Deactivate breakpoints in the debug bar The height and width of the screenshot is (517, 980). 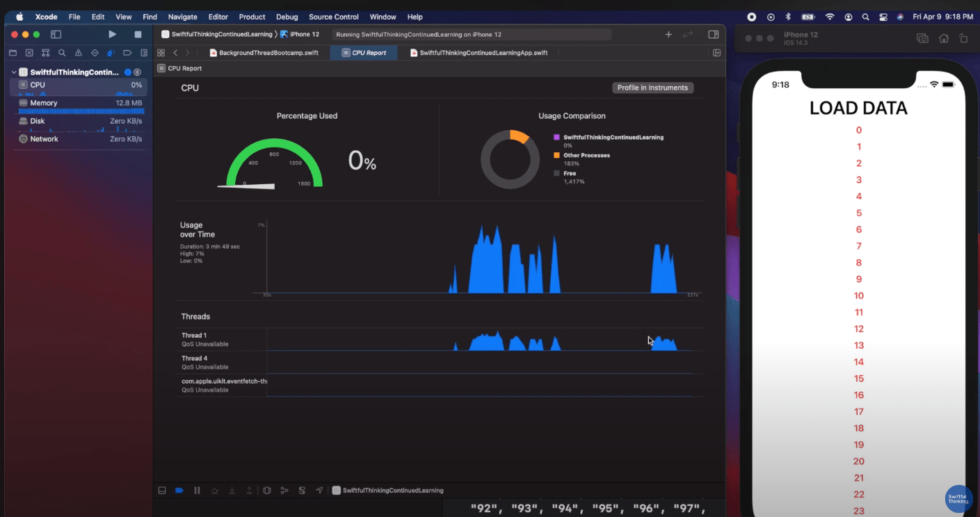pyautogui.click(x=179, y=490)
